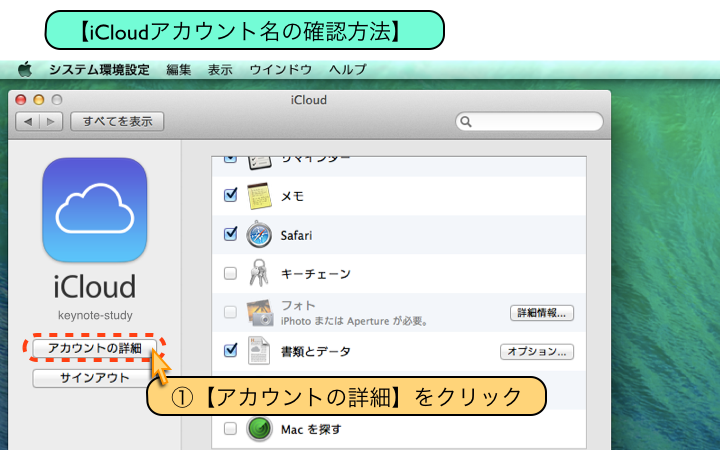This screenshot has width=720, height=450.
Task: Click the 詳細情報... button for フォト
Action: [542, 313]
